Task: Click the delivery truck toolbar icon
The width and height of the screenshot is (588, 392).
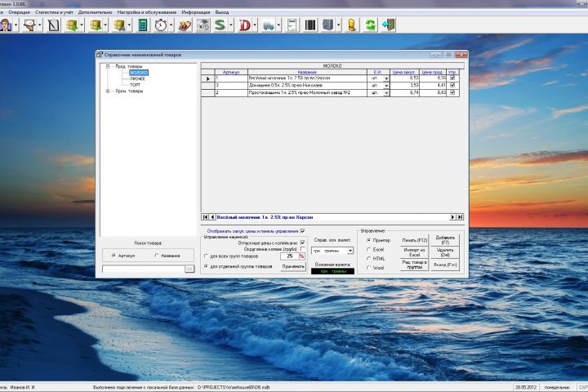Action: coord(268,25)
